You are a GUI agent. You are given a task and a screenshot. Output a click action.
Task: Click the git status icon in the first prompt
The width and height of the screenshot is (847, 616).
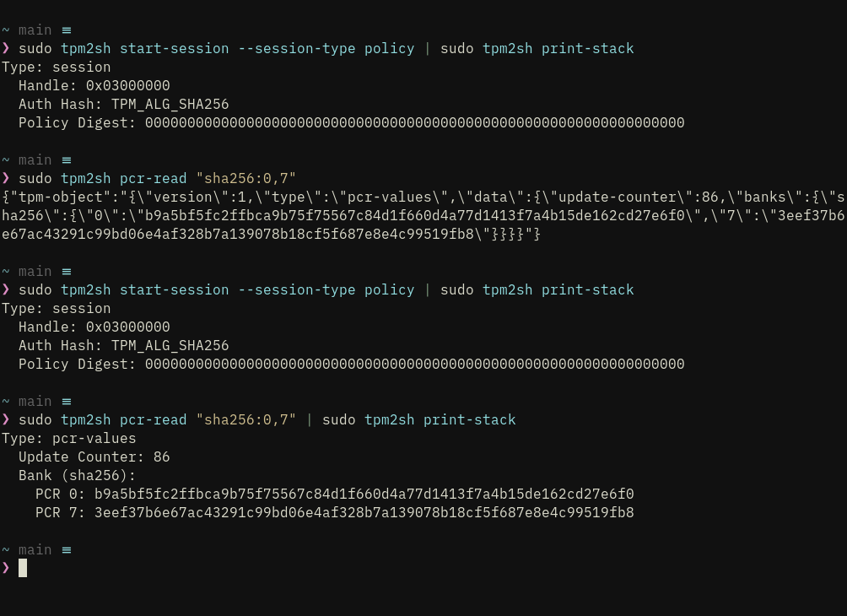67,30
